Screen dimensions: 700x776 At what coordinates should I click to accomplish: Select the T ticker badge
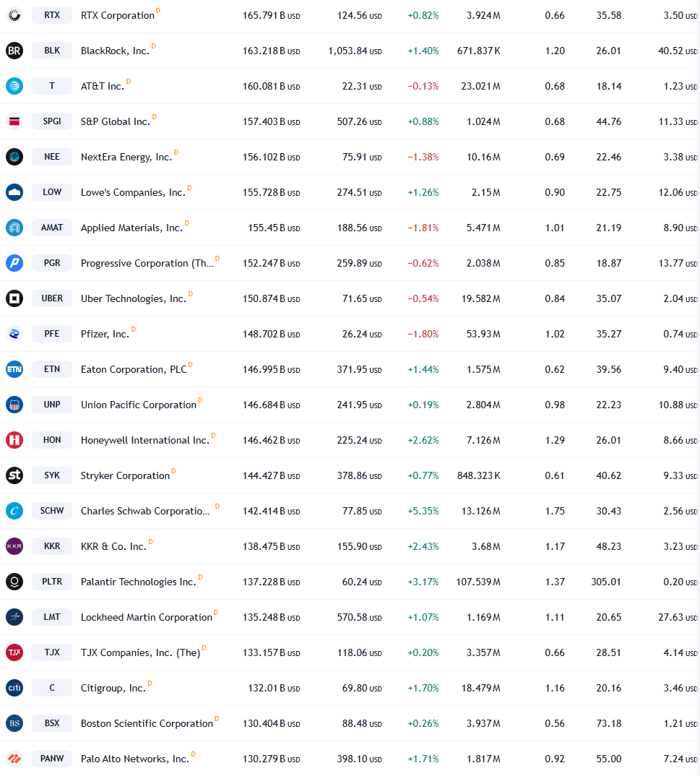(x=52, y=86)
